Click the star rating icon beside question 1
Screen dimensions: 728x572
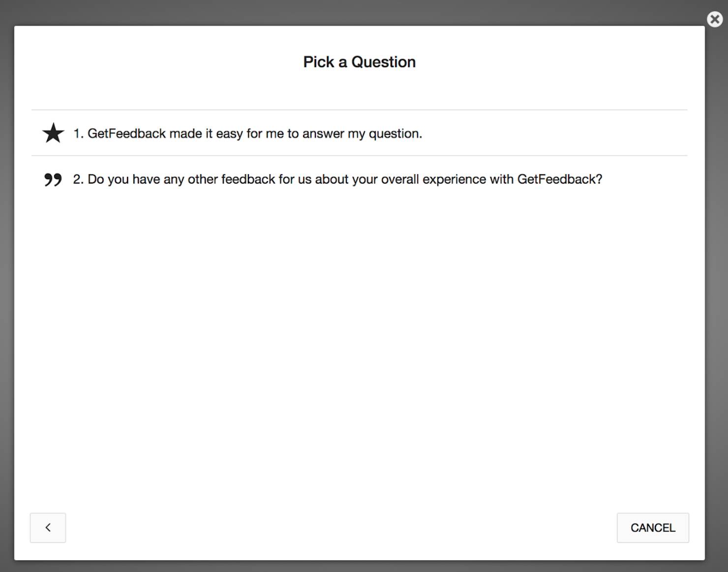click(53, 133)
